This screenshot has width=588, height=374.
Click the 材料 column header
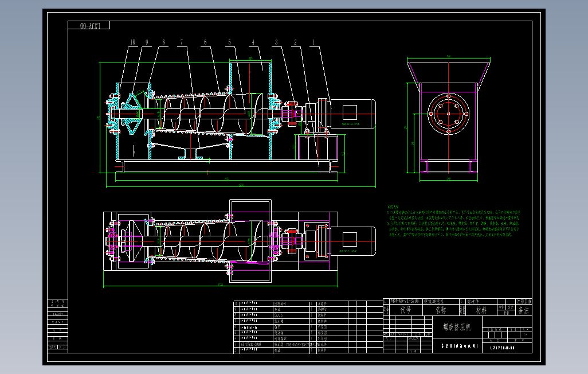[x=481, y=310]
